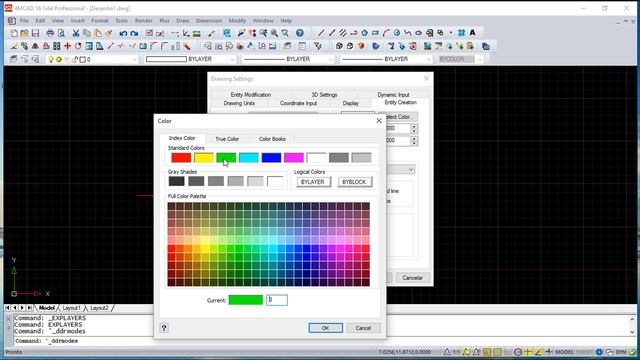Viewport: 640px width, 360px height.
Task: Click Cancelar in Drawing Settings dialog
Action: [x=412, y=278]
